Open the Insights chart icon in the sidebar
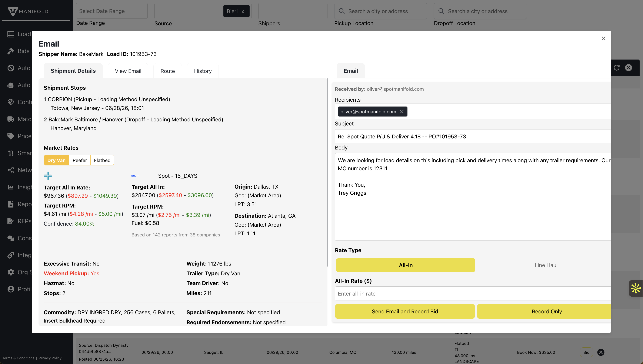Screen dimensions: 643x364 coord(11,187)
